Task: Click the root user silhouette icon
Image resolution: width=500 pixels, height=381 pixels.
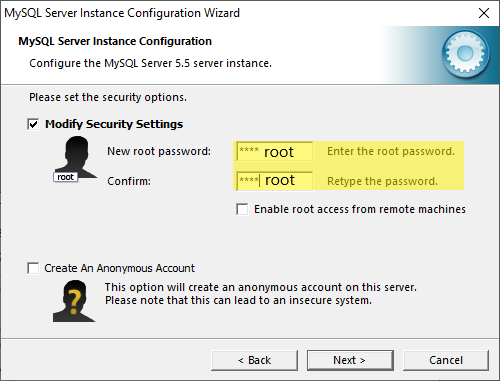Action: pyautogui.click(x=76, y=157)
